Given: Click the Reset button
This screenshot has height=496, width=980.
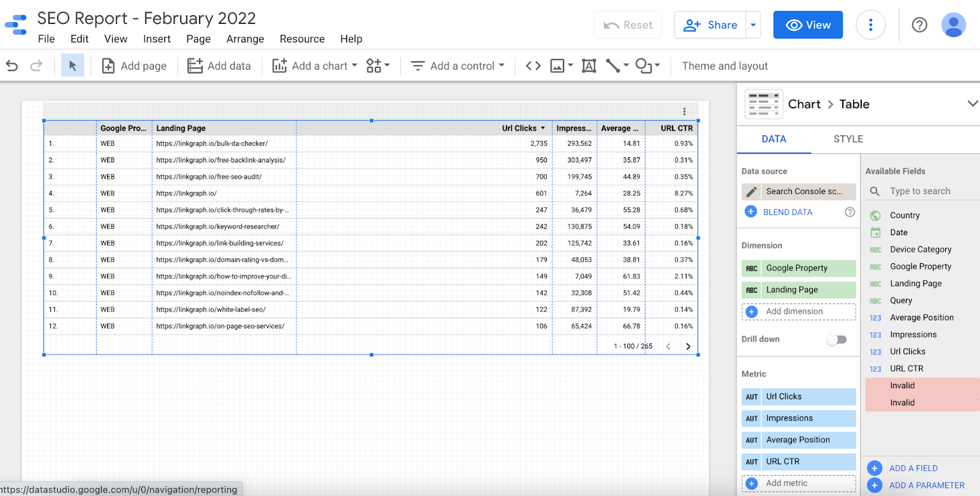Looking at the screenshot, I should click(628, 25).
